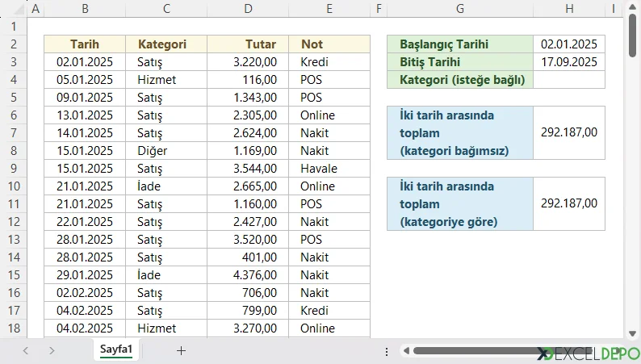Click the three-dot handle beside horizontal scrollbar
The height and width of the screenshot is (364, 641).
pyautogui.click(x=388, y=351)
